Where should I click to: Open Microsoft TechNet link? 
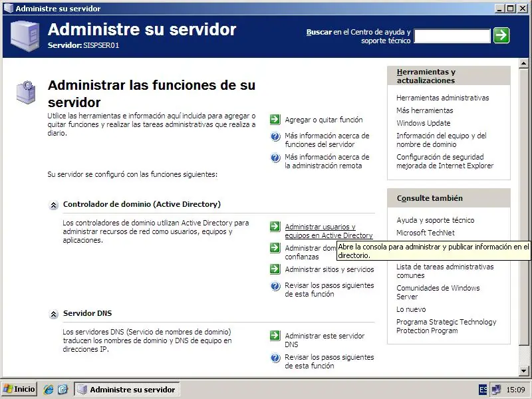[x=426, y=233]
